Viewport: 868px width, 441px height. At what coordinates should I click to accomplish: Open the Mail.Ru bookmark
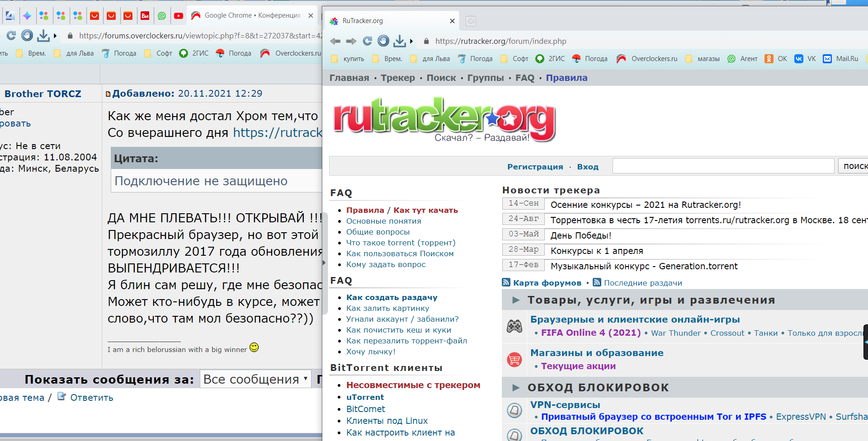click(840, 59)
